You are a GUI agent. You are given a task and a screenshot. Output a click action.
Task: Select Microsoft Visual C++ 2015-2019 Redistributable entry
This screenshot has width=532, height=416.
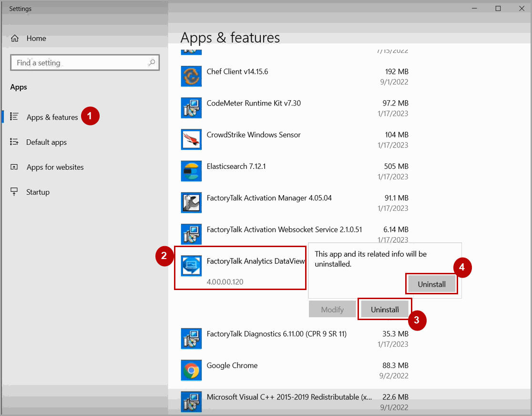[289, 397]
